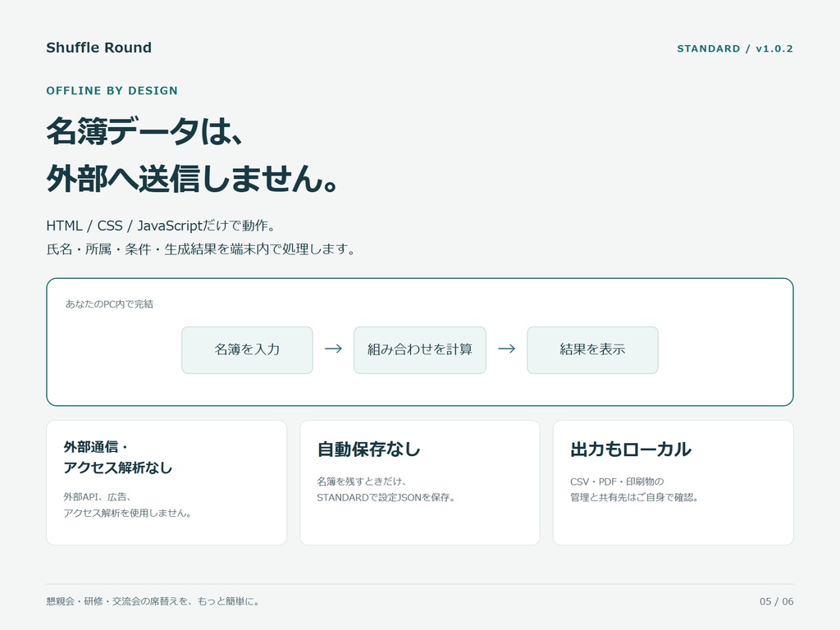Click the line 氏名・所属・条件・生成結果を端末内で処理します。
The image size is (840, 630).
click(201, 249)
